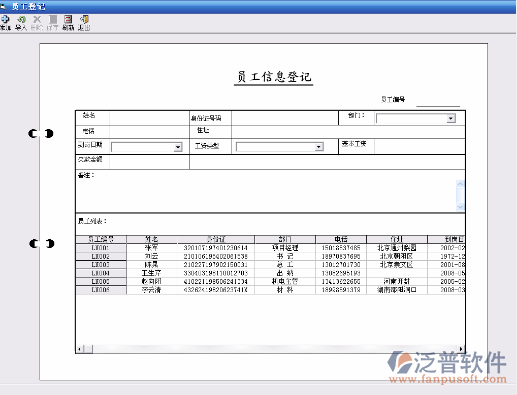Click the red Refresh toolbar icon

coord(68,20)
